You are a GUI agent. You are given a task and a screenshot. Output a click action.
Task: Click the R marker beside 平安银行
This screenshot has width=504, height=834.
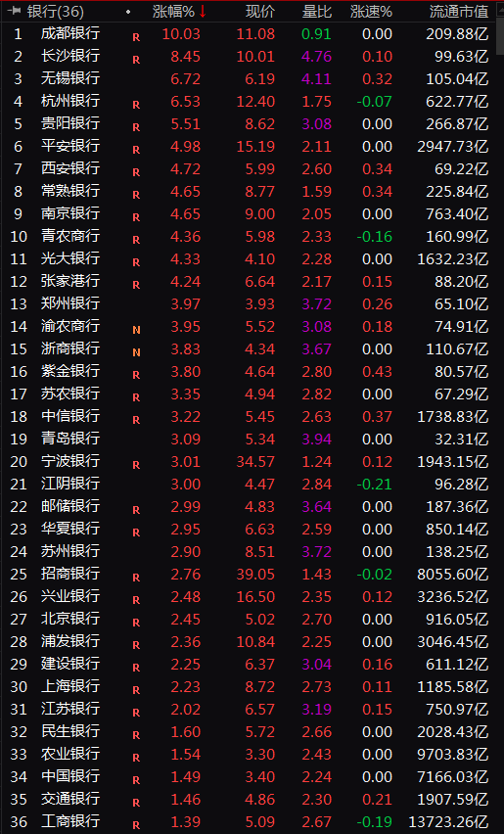pos(136,150)
